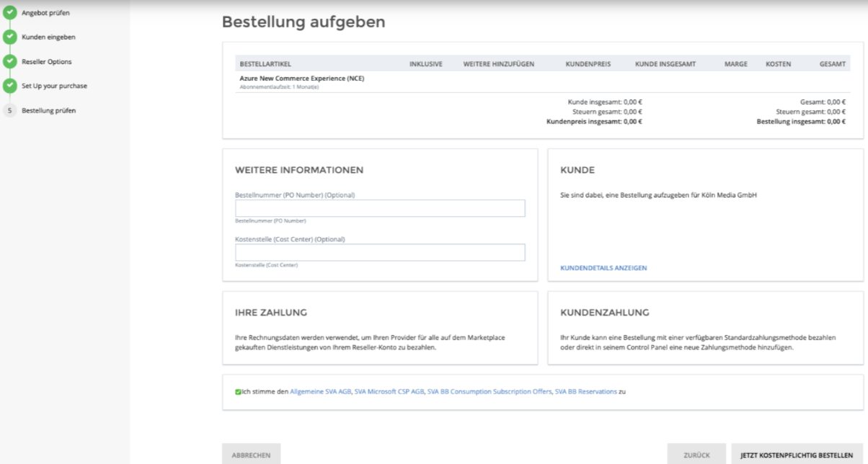The width and height of the screenshot is (868, 464).
Task: Click the Zurück button
Action: click(696, 455)
